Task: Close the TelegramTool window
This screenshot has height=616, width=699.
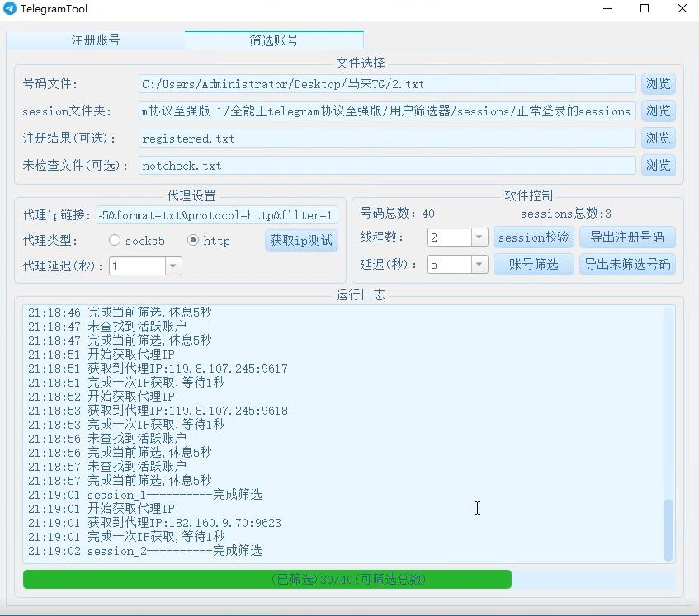Action: coord(682,8)
